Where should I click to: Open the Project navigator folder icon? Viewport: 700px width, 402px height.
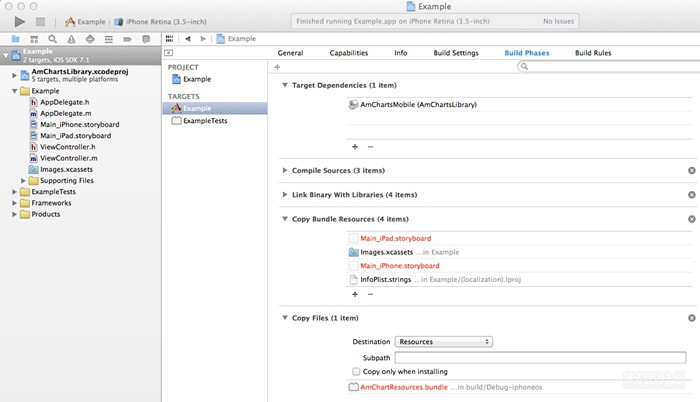pyautogui.click(x=16, y=39)
